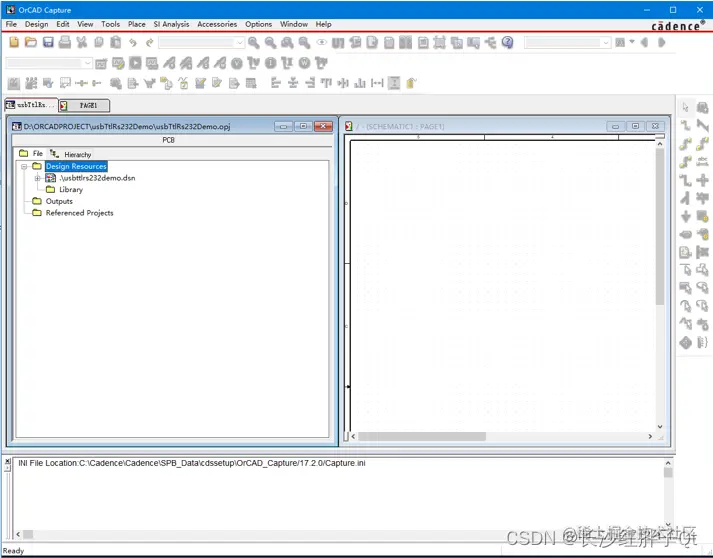713x558 pixels.
Task: Switch to the PAGE1 document tab
Action: 84,106
